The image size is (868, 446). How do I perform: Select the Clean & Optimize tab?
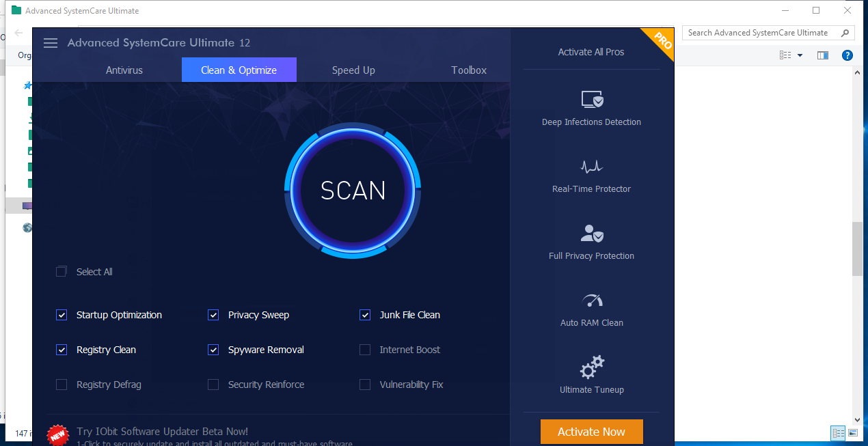click(239, 70)
